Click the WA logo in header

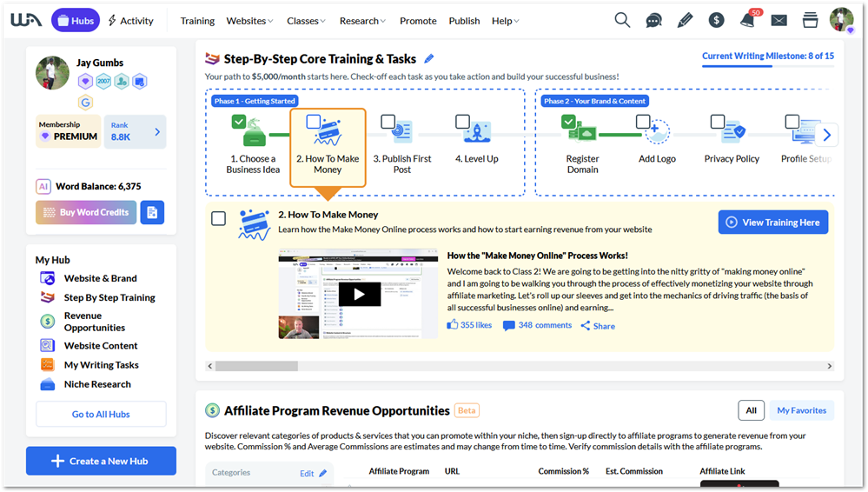(x=26, y=21)
